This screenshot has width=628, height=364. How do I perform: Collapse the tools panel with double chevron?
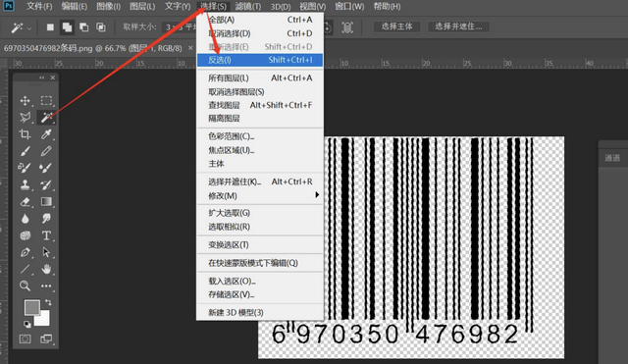click(x=41, y=78)
